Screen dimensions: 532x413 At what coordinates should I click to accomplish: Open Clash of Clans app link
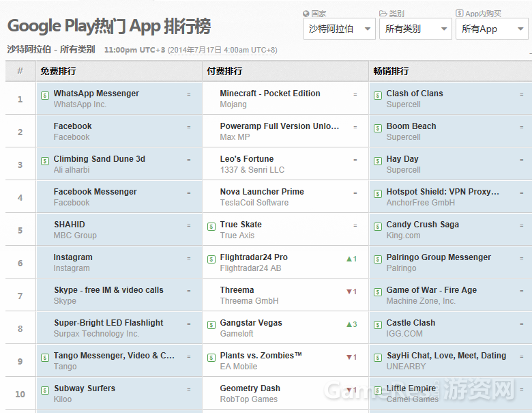coord(415,94)
